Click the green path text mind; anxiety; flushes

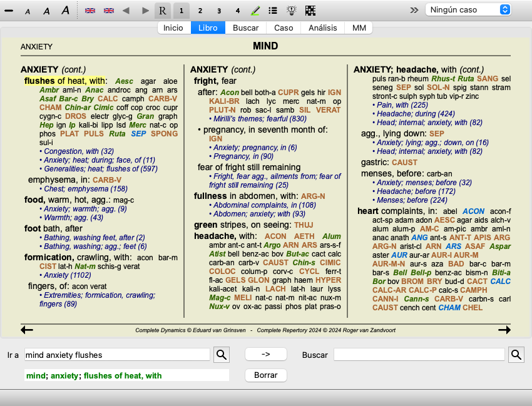[94, 376]
